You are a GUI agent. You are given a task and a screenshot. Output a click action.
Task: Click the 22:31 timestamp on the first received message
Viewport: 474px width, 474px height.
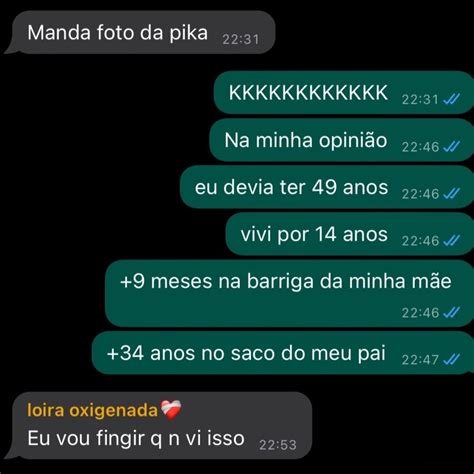click(240, 40)
